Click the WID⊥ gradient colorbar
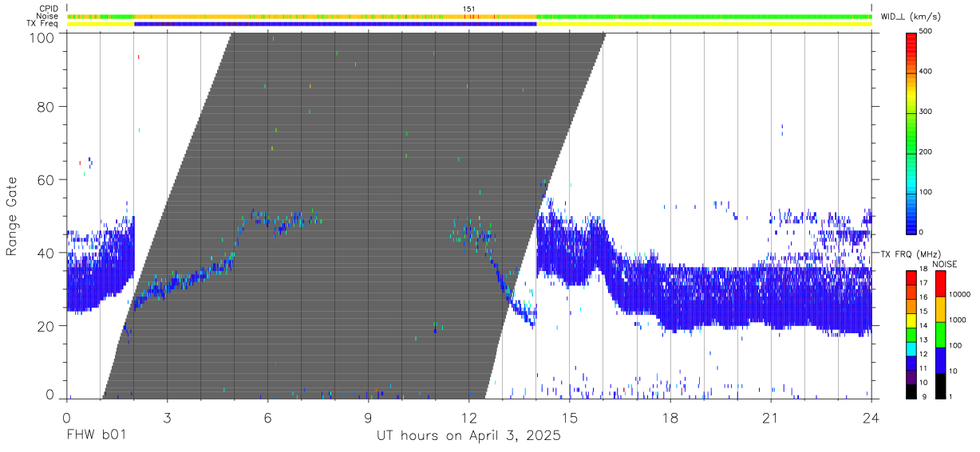This screenshot has height=452, width=980. 911,132
